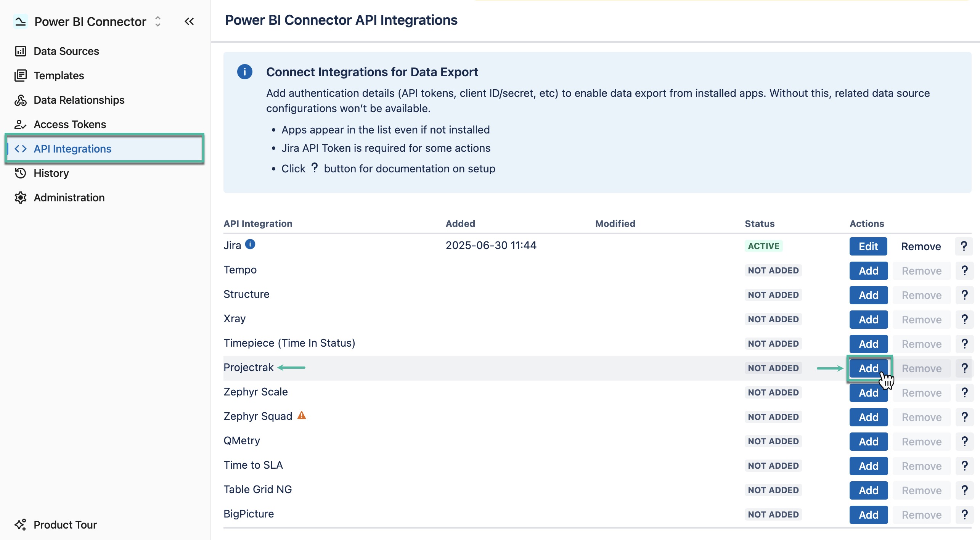Click the Administration gear icon
Viewport: 980px width, 540px height.
tap(21, 197)
